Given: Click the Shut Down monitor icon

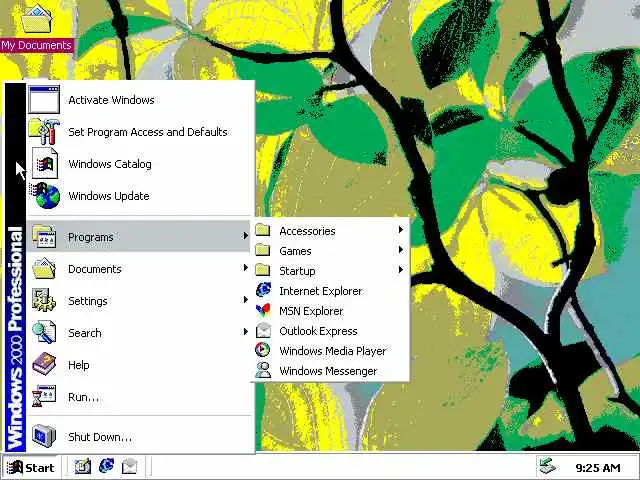Looking at the screenshot, I should coord(44,436).
